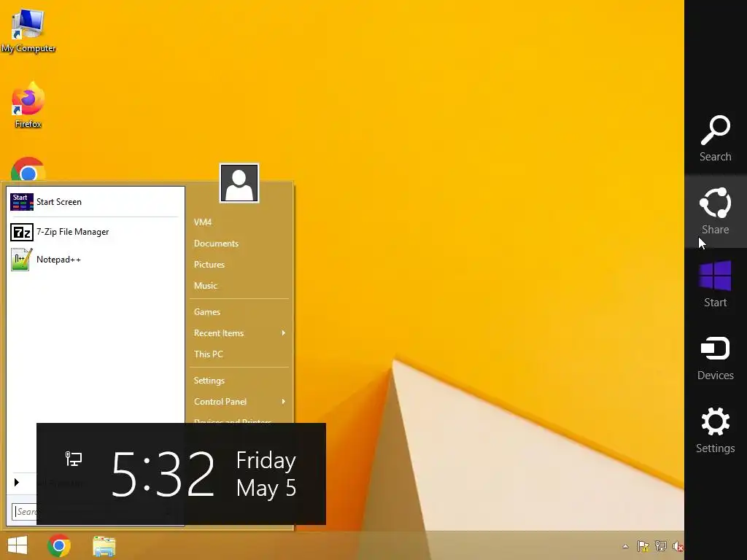Open the Share charm
This screenshot has width=747, height=560.
(x=715, y=211)
